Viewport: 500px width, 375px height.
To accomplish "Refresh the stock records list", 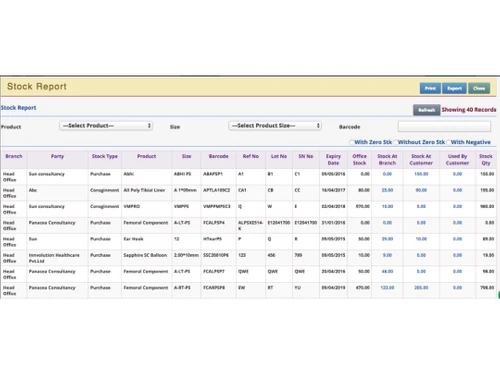I will click(x=427, y=110).
